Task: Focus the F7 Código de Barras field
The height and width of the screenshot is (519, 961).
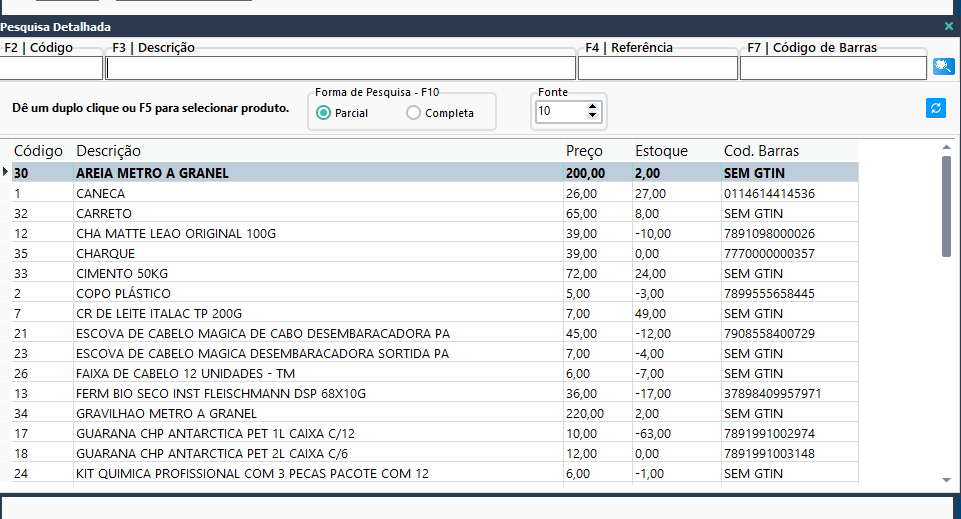Action: pos(834,68)
